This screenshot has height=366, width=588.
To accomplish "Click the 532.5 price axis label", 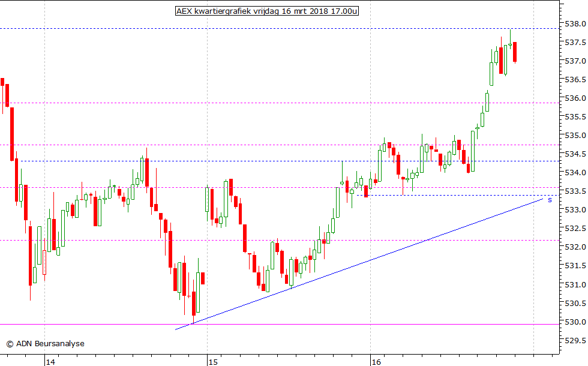I will (x=575, y=229).
